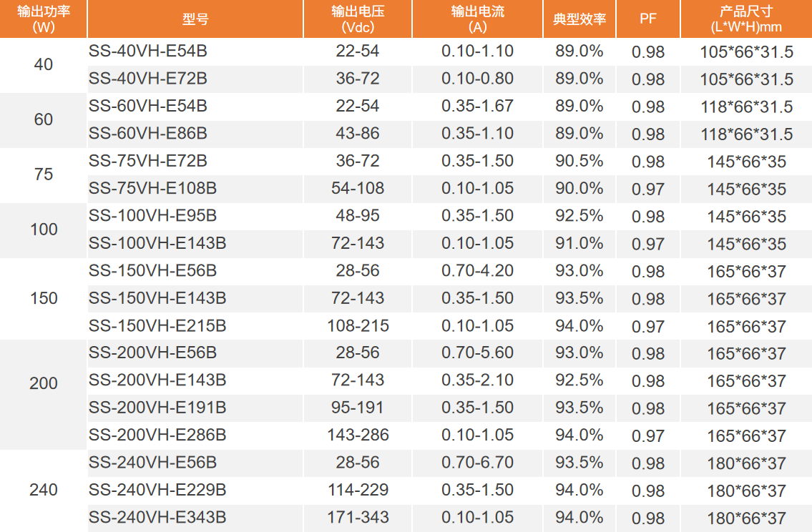Click the 典型效率 column header
The image size is (812, 532).
pos(579,19)
